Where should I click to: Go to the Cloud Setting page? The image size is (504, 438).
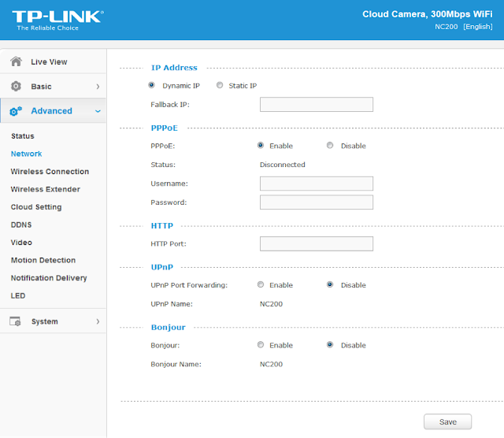[36, 207]
